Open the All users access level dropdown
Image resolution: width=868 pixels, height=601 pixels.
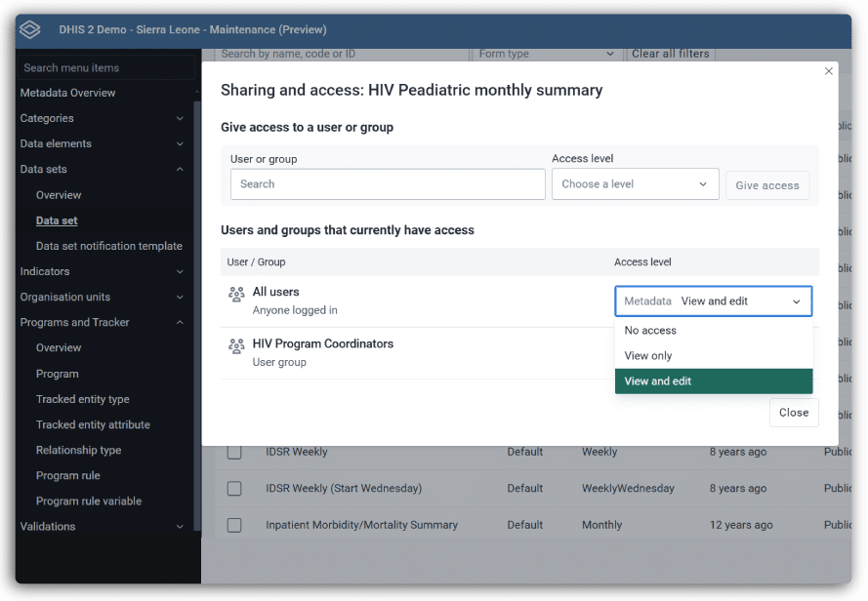tap(713, 301)
